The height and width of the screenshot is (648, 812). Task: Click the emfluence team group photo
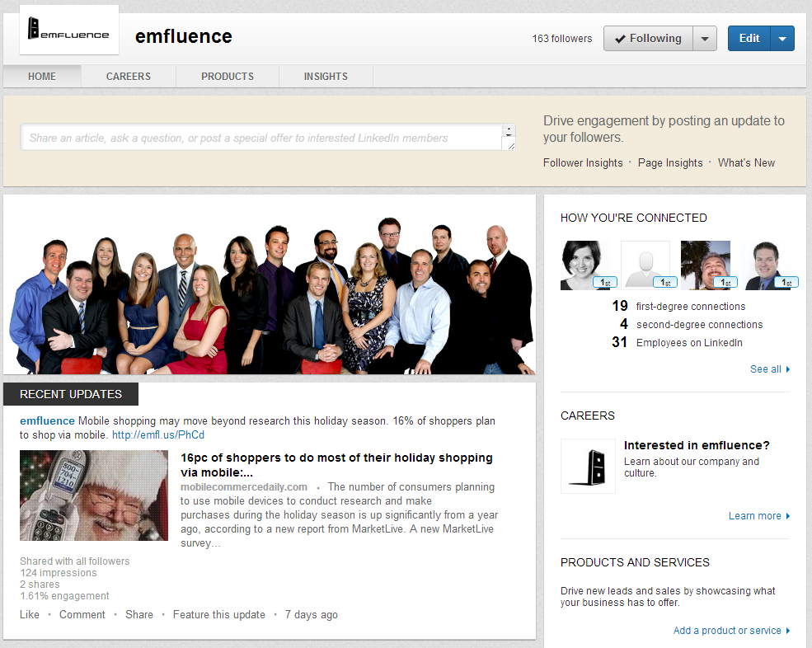click(x=270, y=284)
